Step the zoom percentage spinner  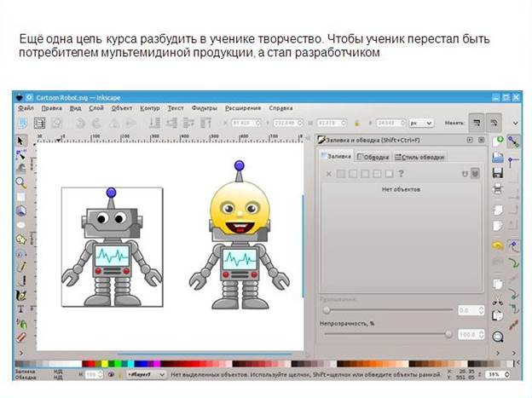[507, 375]
